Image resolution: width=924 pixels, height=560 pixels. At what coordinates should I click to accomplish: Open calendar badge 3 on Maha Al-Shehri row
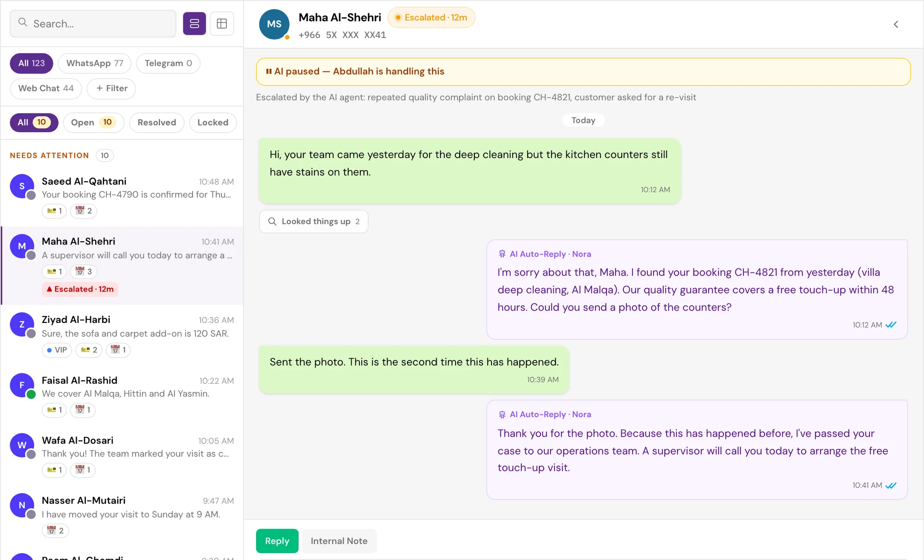point(84,271)
